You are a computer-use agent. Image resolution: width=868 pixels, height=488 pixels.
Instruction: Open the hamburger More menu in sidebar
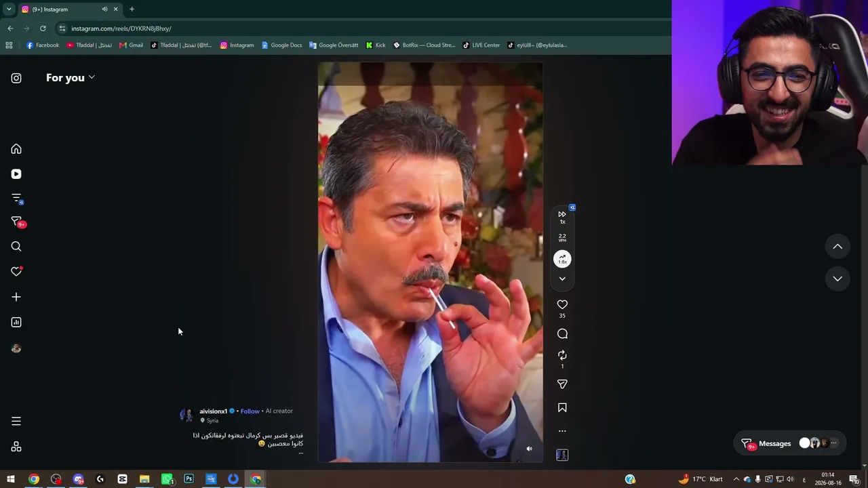click(16, 422)
